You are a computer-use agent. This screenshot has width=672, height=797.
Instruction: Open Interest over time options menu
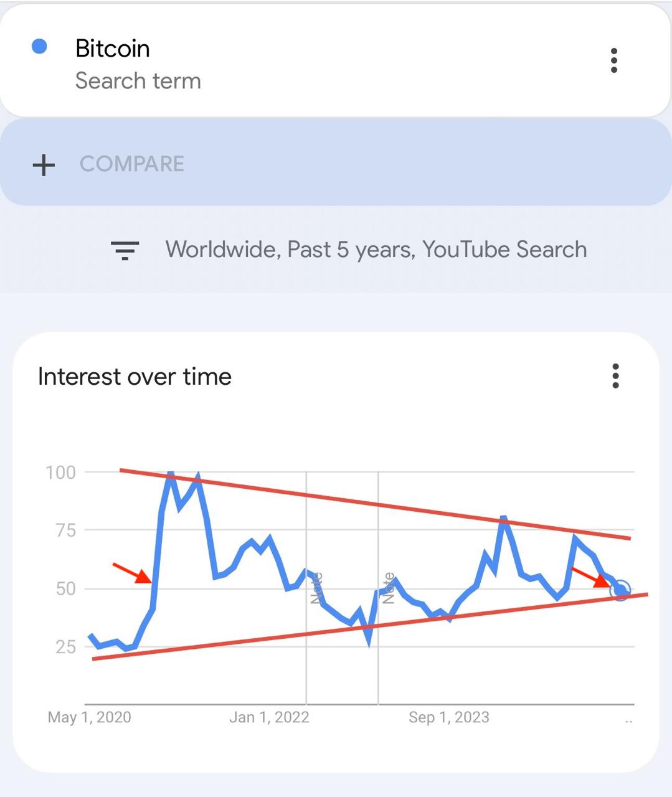(615, 376)
